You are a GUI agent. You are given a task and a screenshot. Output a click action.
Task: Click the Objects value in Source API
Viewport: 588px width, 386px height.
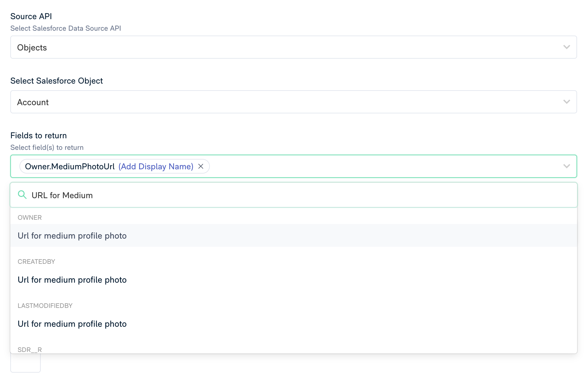point(32,47)
